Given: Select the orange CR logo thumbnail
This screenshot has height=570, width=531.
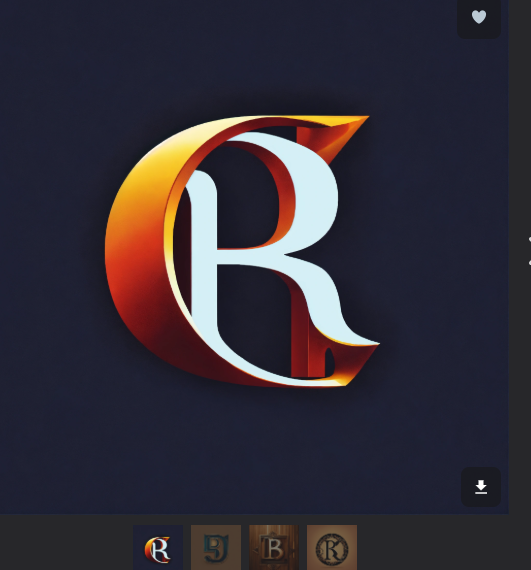Looking at the screenshot, I should 158,547.
